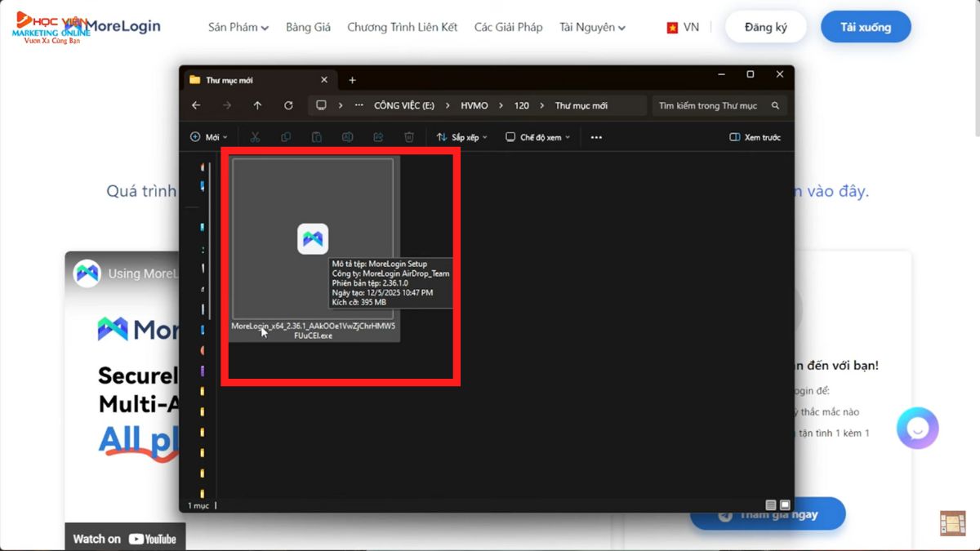Open the Sắp xếp sort dropdown
The image size is (980, 551).
(x=461, y=137)
